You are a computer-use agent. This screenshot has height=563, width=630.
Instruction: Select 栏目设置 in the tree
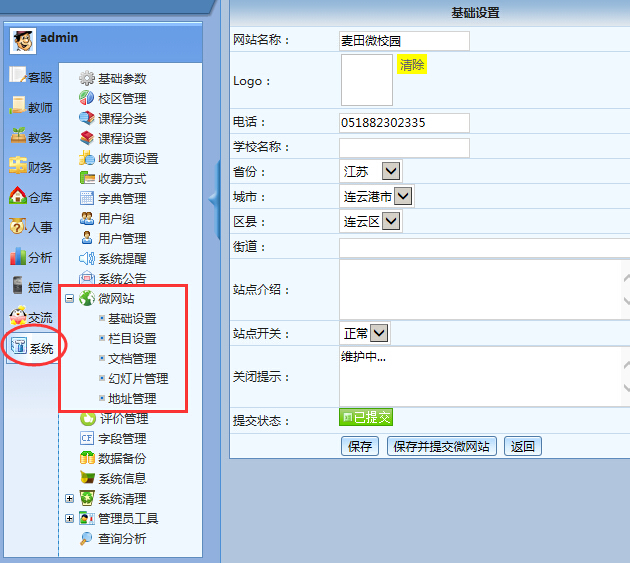point(132,338)
